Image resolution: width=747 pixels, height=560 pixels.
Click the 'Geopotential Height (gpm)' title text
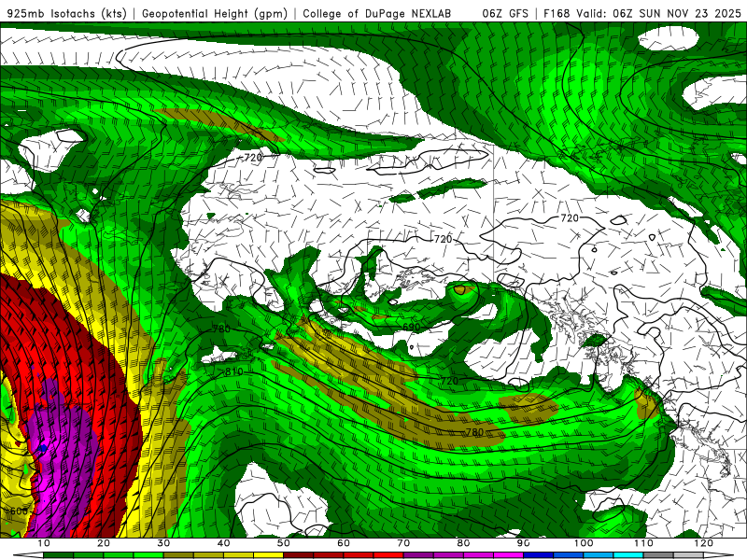click(215, 13)
